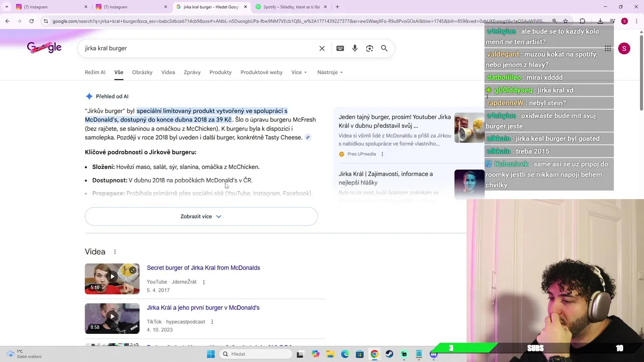Image resolution: width=644 pixels, height=362 pixels.
Task: Open Chrome profile avatar in toolbar
Action: 624,21
